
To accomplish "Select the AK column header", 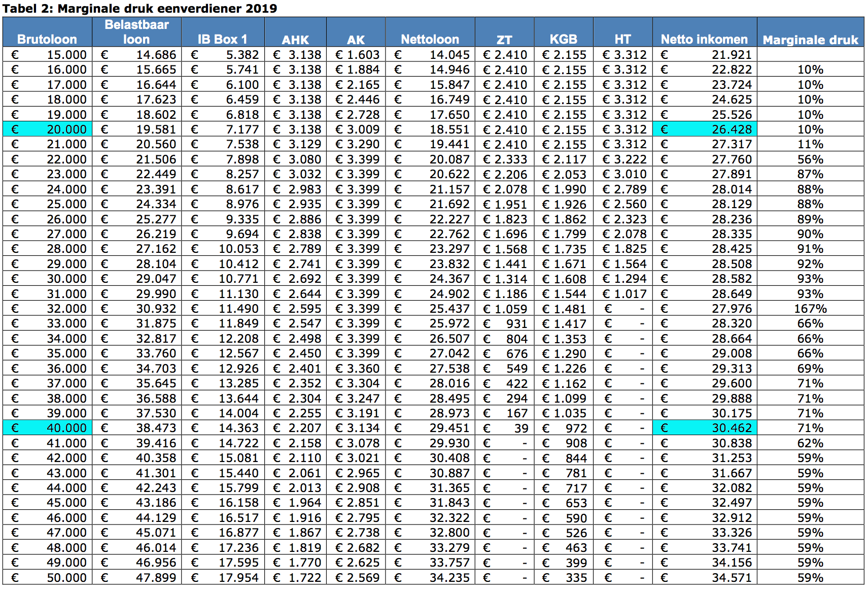I will 356,40.
